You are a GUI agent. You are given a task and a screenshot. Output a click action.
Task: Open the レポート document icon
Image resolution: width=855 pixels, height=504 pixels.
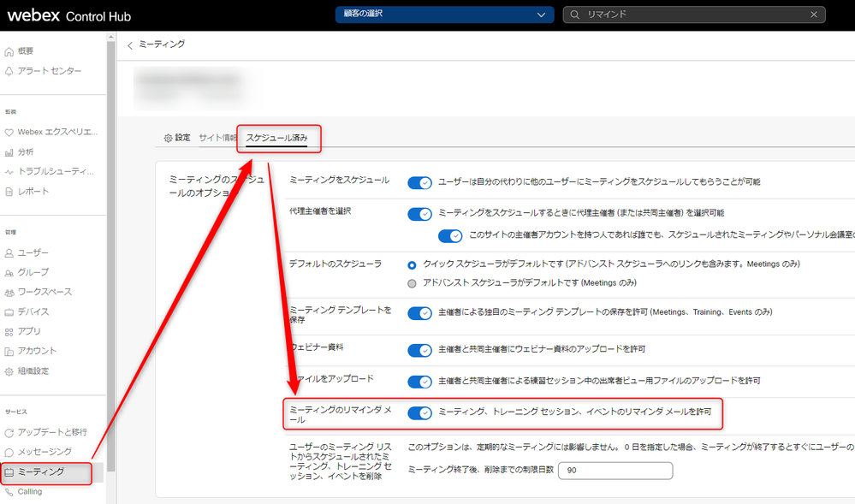(x=9, y=192)
